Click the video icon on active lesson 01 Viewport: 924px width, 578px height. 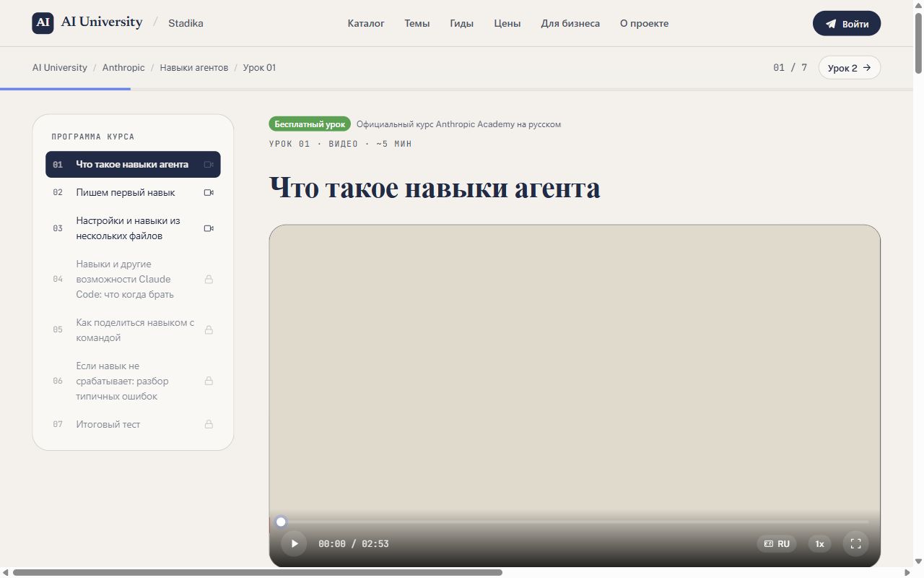coord(209,165)
